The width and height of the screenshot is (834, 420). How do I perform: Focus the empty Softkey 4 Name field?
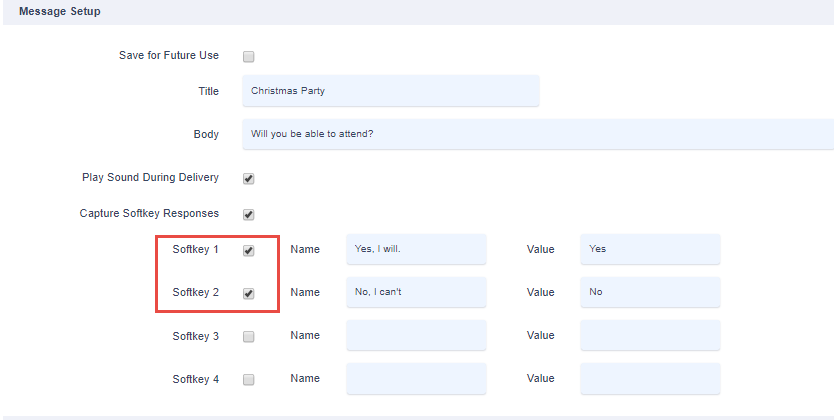[416, 378]
